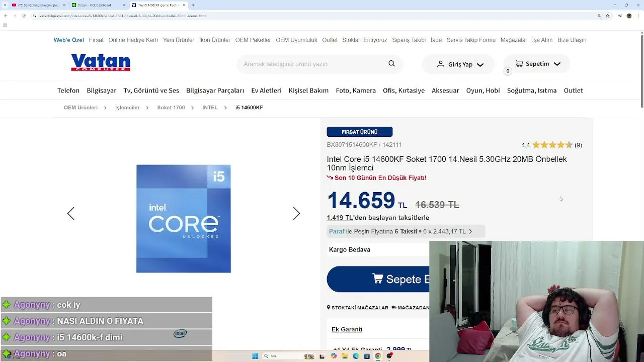
Task: Open the Bilgisayar Parçaları category menu
Action: [x=215, y=90]
